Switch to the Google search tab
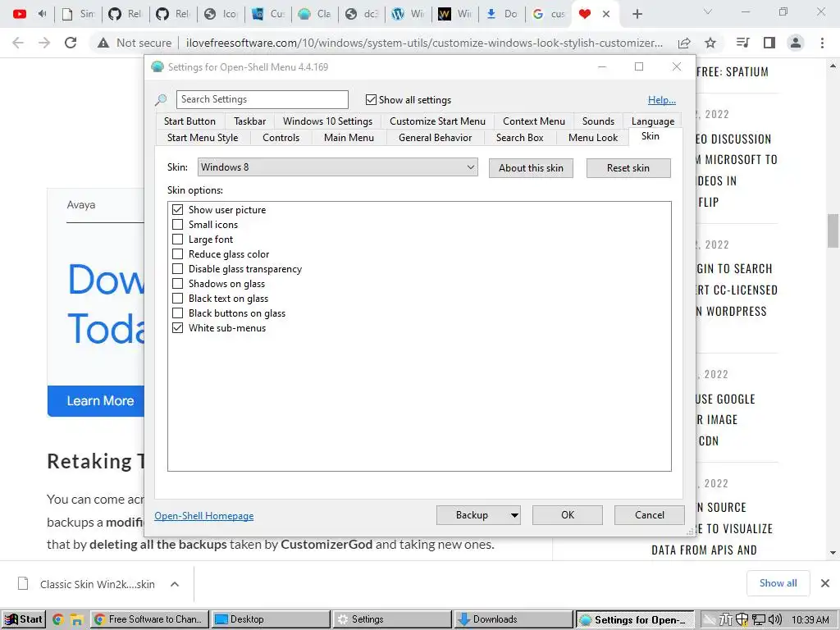This screenshot has width=840, height=630. pyautogui.click(x=549, y=14)
